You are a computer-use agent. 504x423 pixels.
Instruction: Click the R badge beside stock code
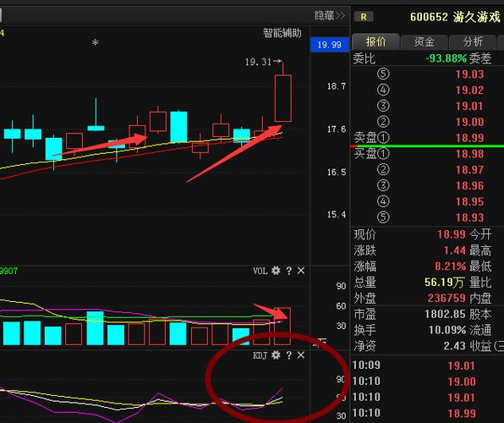click(x=364, y=17)
